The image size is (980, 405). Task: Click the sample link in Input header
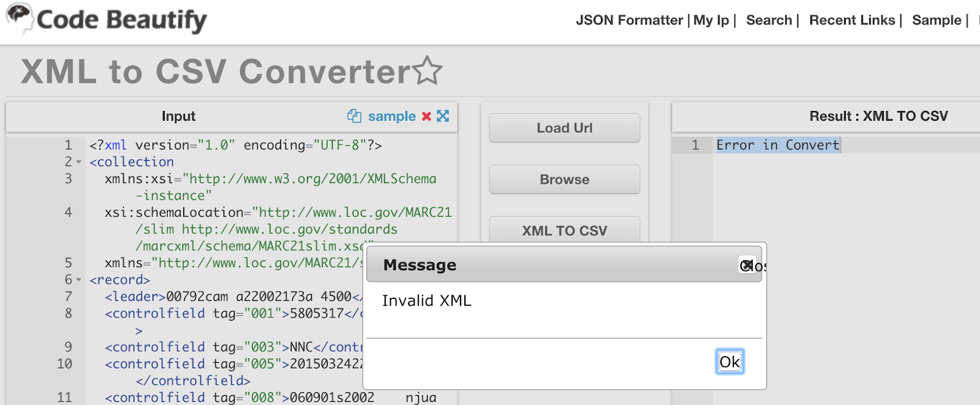[392, 116]
